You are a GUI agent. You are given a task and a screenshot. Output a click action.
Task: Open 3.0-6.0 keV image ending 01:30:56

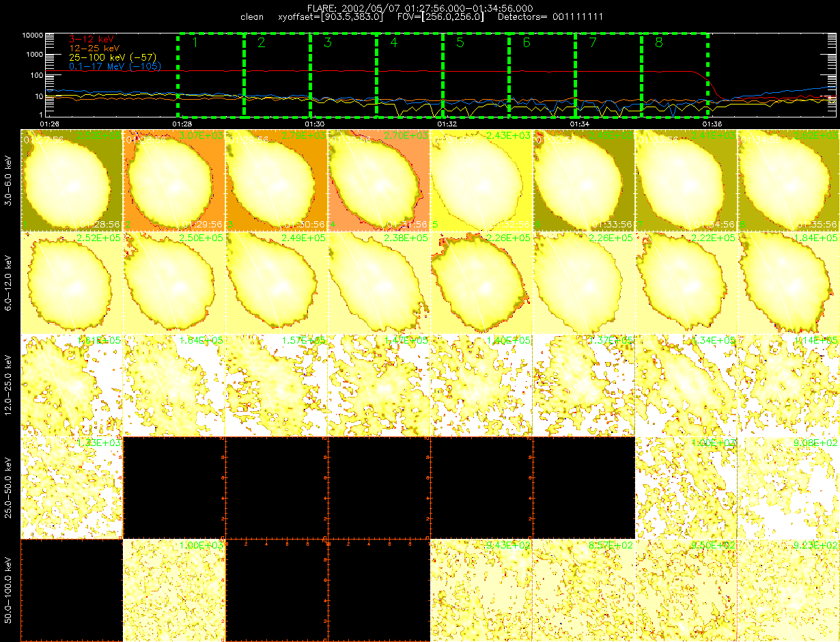[x=277, y=180]
